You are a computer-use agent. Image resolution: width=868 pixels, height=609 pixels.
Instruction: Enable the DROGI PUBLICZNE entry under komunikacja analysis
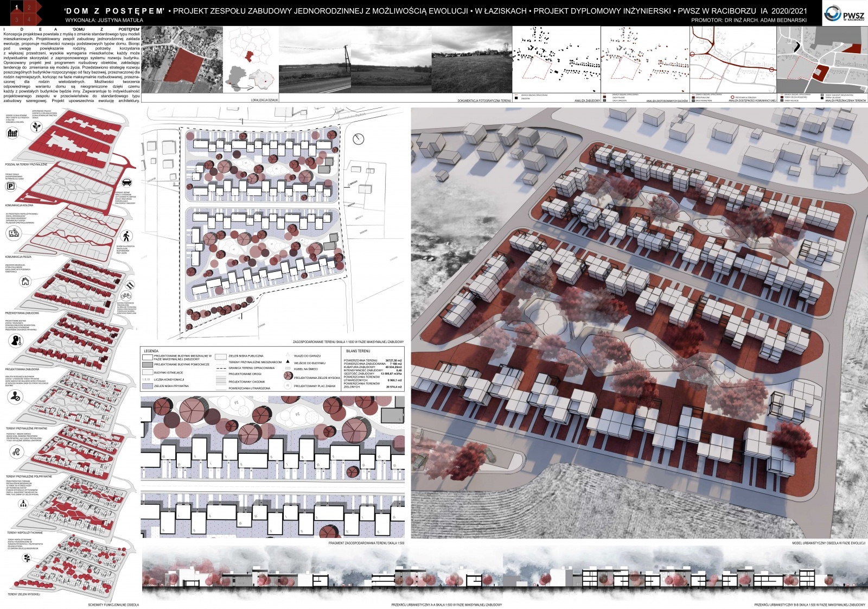(x=693, y=97)
